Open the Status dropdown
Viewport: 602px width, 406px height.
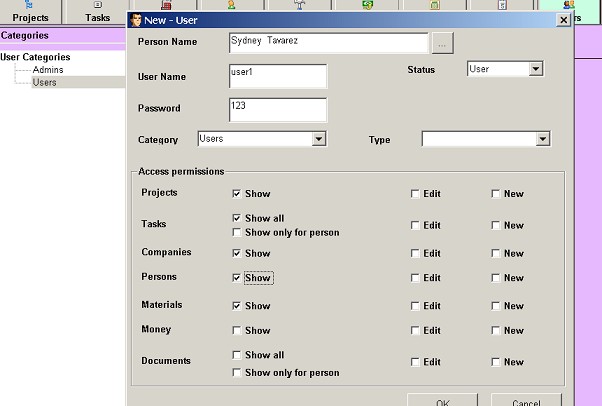[x=535, y=70]
